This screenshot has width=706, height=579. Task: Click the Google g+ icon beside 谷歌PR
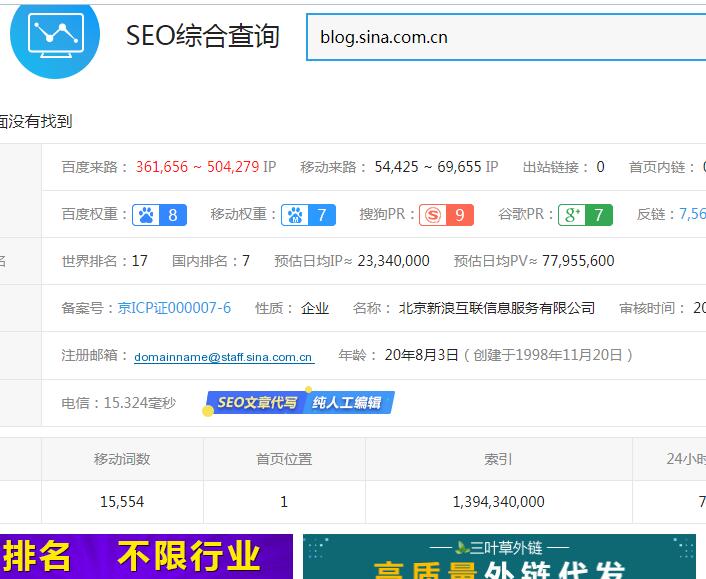[x=572, y=215]
